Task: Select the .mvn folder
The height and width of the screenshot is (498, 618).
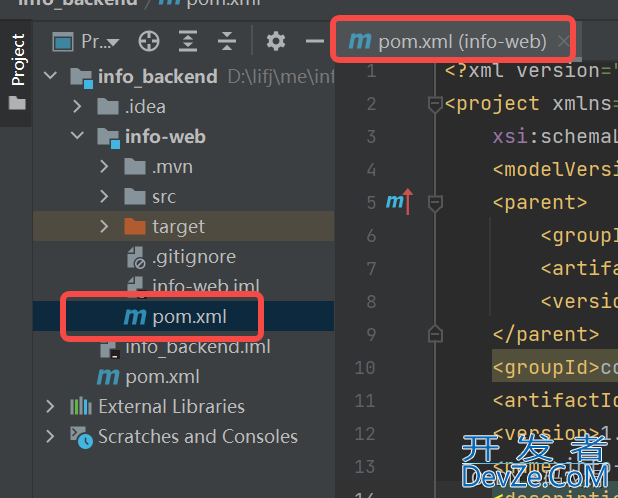Action: pyautogui.click(x=172, y=167)
